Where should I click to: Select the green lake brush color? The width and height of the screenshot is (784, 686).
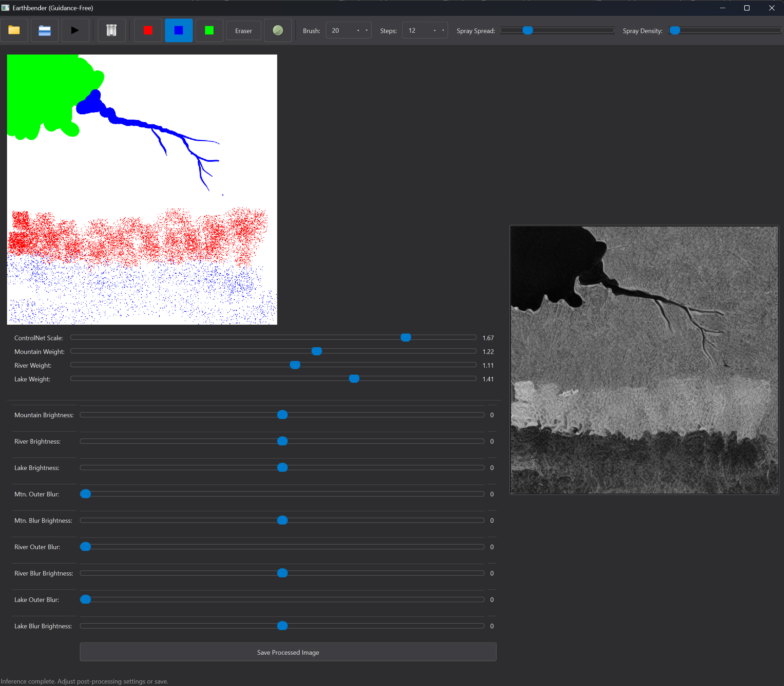[209, 30]
